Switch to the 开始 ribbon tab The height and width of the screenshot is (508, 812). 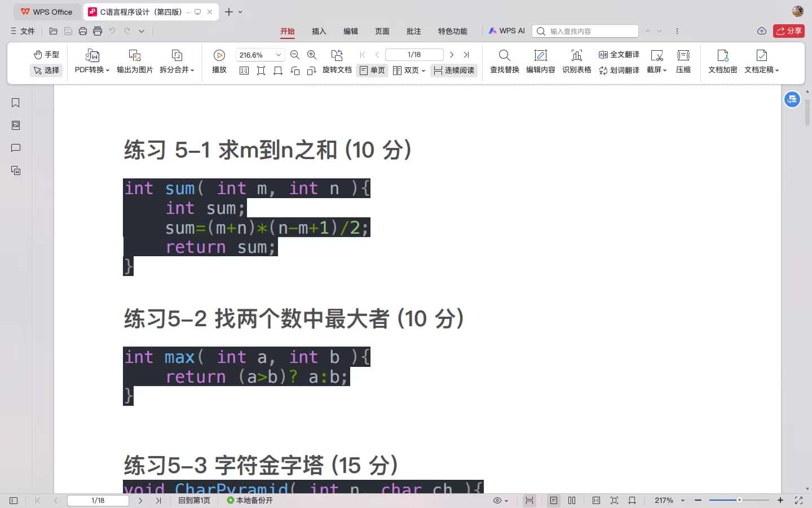[288, 31]
